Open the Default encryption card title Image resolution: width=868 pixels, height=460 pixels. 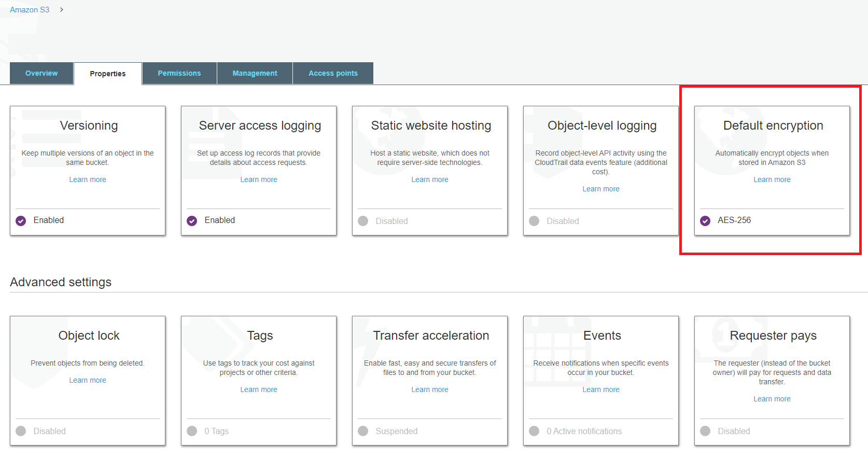pos(773,126)
